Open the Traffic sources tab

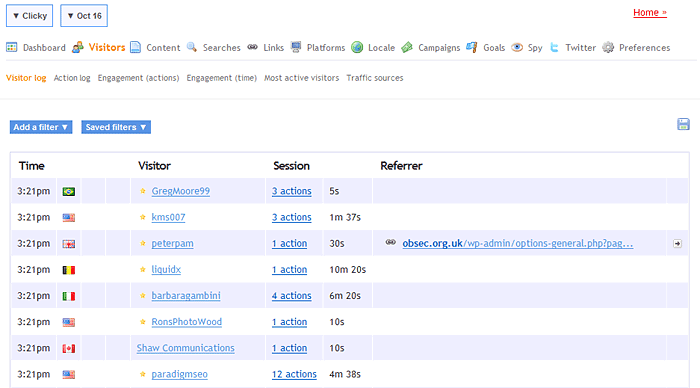[375, 78]
